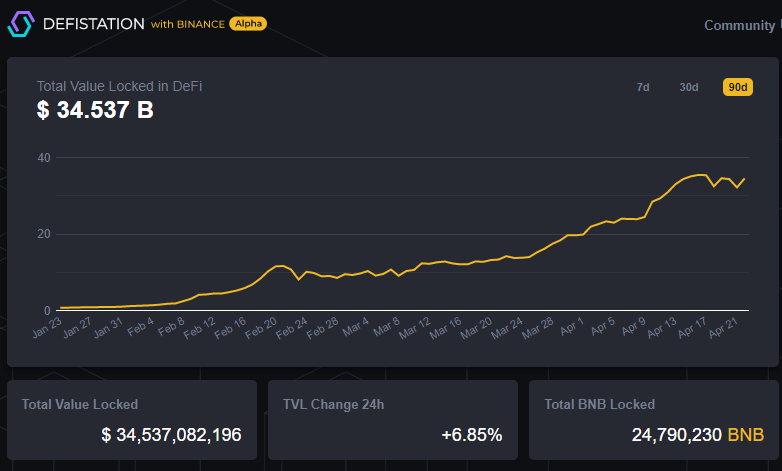Screen dimensions: 782x471
Task: Click the chart line peak near Apr 17
Action: point(701,175)
